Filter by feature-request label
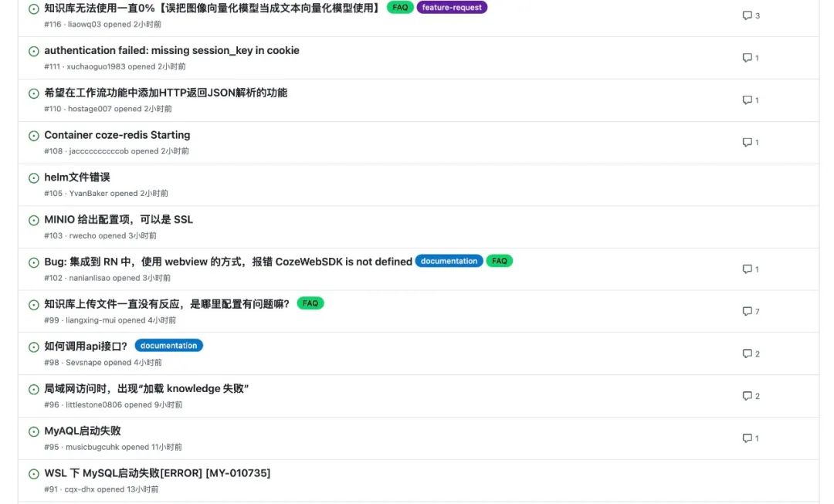 pyautogui.click(x=452, y=8)
